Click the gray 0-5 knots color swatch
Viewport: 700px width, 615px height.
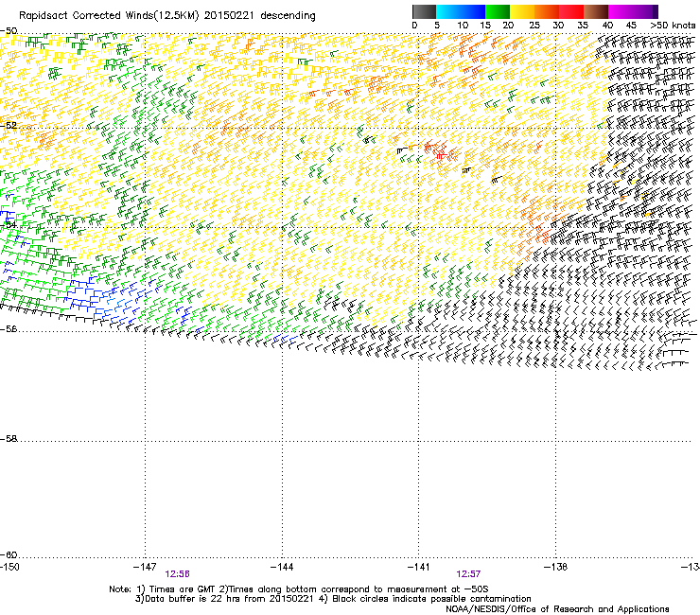coord(424,11)
